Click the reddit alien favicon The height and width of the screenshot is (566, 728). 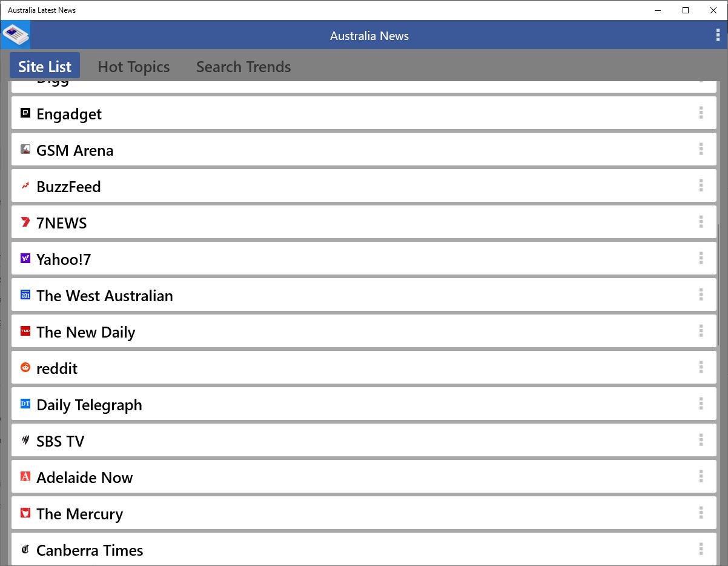pos(25,367)
